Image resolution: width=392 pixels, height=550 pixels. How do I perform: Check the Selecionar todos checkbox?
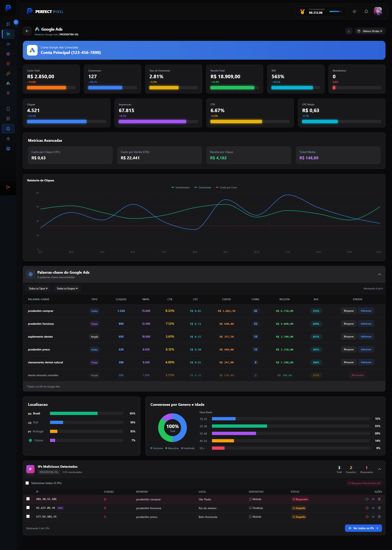[27, 483]
